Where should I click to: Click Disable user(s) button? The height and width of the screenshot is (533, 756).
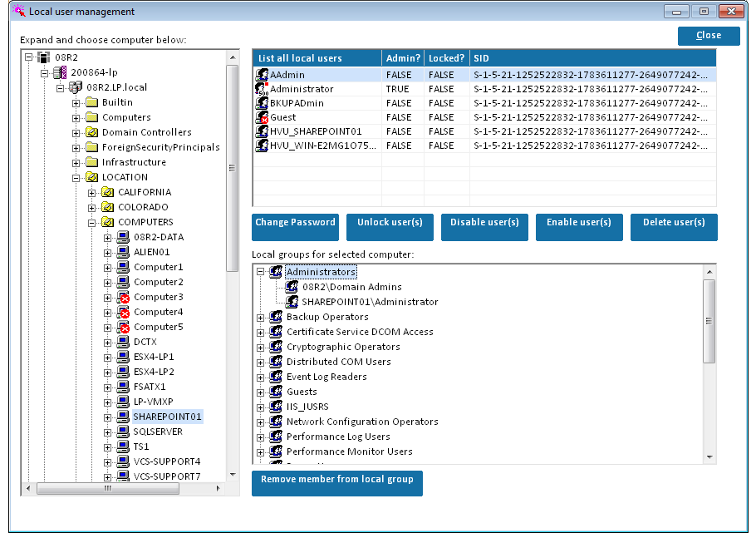point(484,223)
